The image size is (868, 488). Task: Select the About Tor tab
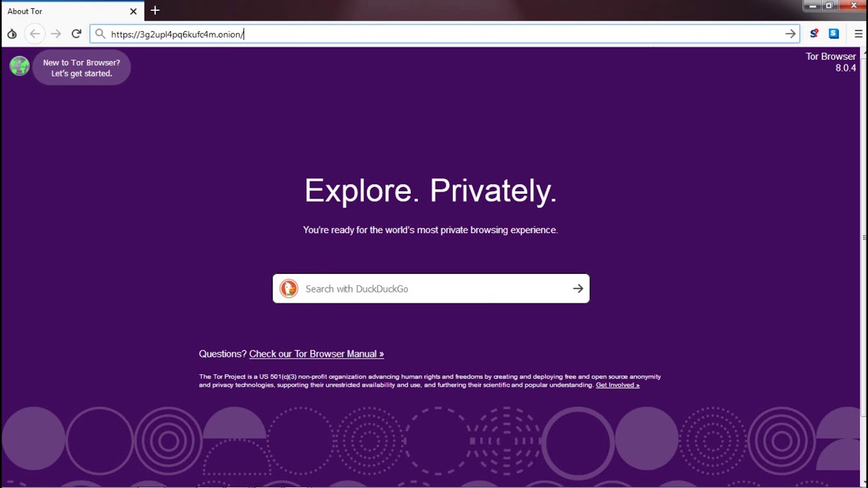click(72, 11)
